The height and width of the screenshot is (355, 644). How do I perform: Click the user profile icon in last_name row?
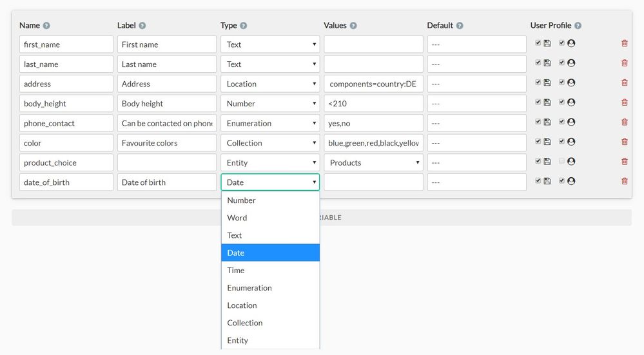(571, 62)
